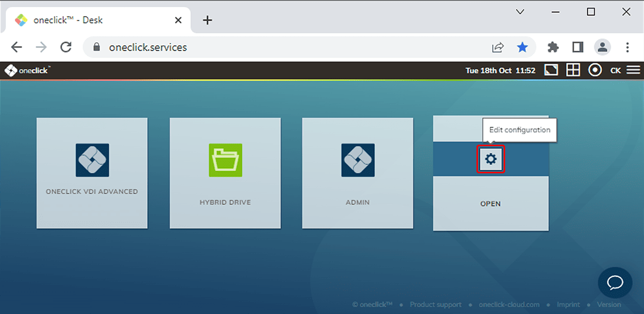The image size is (644, 314).
Task: Open the Product support link
Action: coord(435,304)
